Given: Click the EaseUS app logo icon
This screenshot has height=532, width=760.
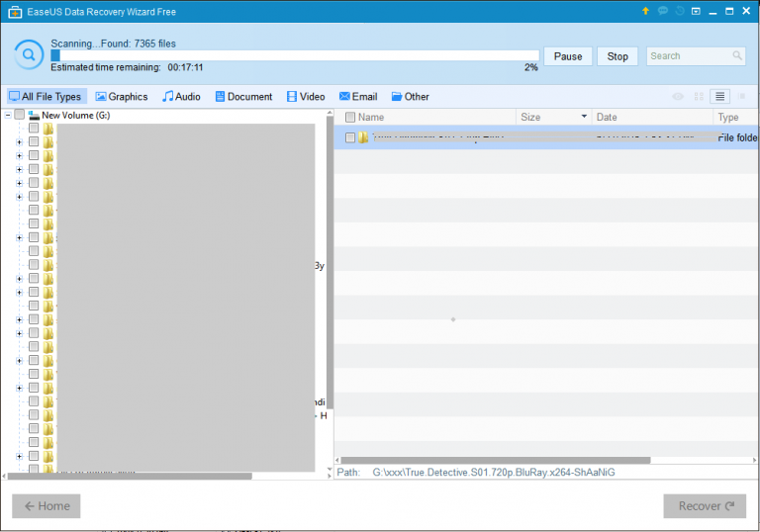Looking at the screenshot, I should (x=15, y=12).
